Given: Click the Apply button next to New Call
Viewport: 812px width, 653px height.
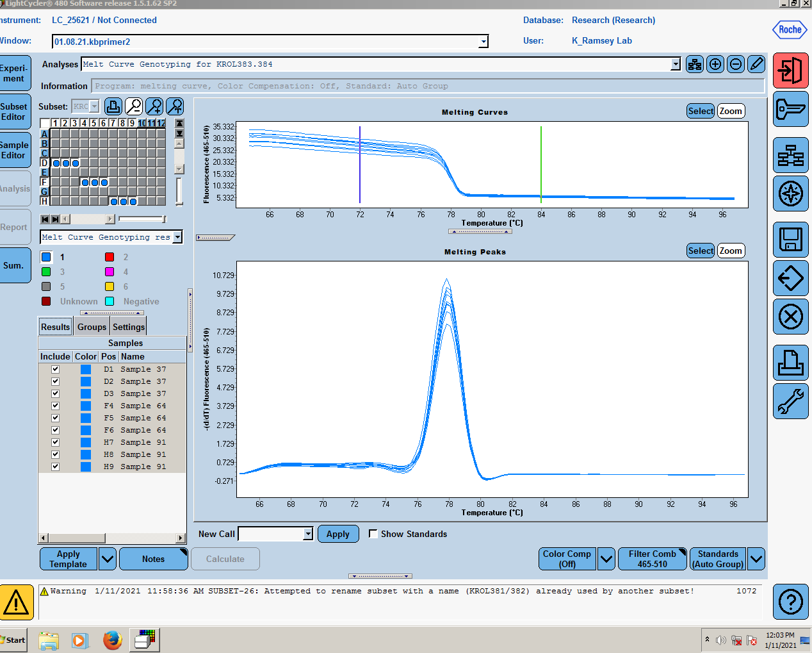Looking at the screenshot, I should (x=338, y=534).
